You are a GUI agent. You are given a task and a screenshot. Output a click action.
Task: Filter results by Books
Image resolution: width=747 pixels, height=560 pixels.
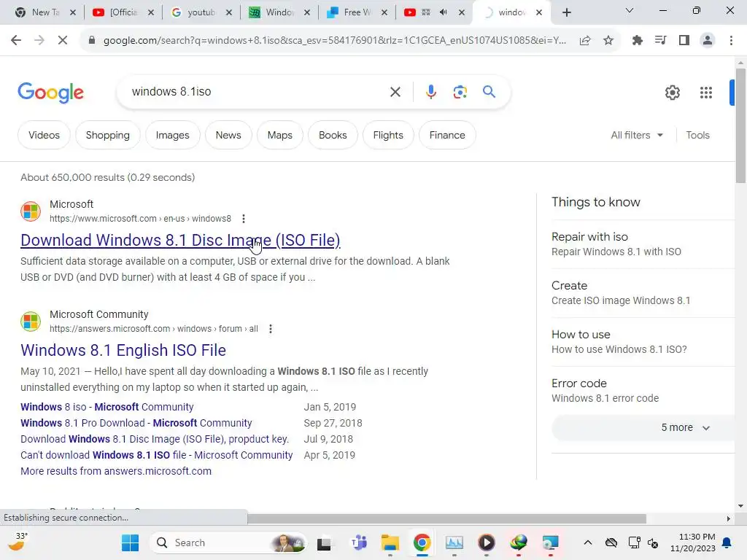333,135
